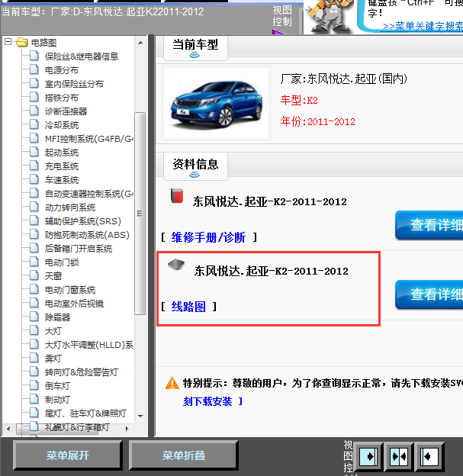Open 冷却系统 document icon
This screenshot has height=476, width=463.
[x=34, y=124]
